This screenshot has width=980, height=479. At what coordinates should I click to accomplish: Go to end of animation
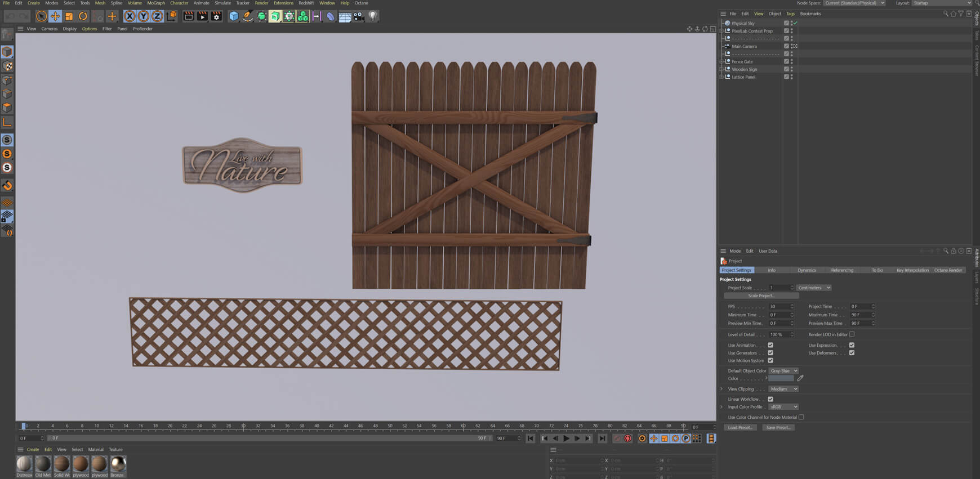(x=602, y=438)
